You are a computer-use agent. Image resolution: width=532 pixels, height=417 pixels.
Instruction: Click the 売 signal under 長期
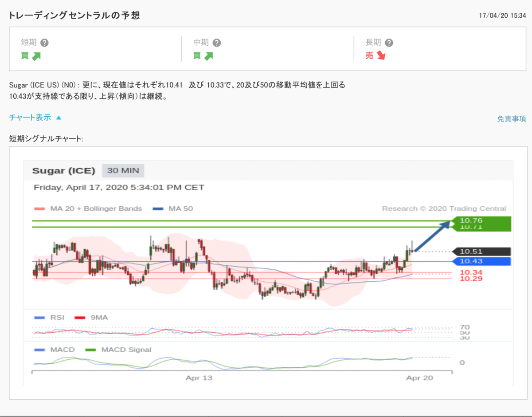[369, 56]
